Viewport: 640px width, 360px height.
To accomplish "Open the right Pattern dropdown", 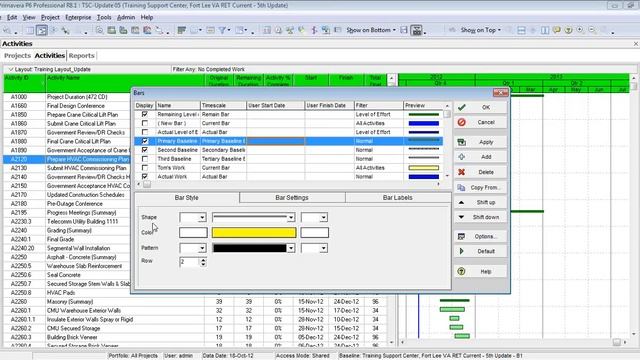I will [323, 248].
